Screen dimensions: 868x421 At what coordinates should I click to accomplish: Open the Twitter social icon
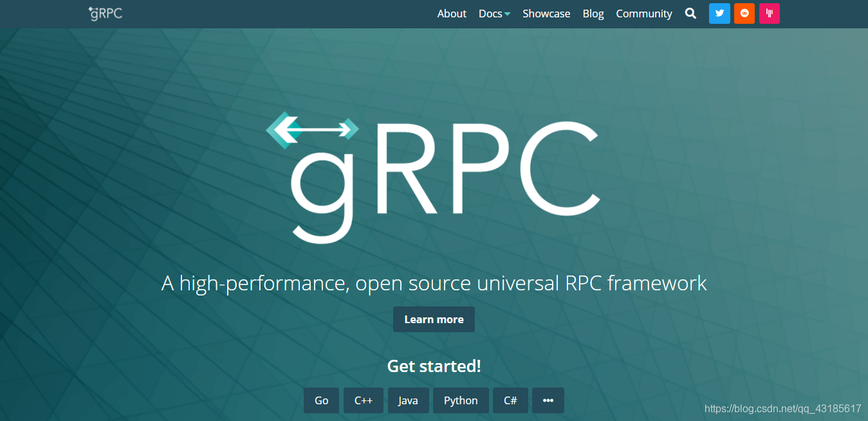pyautogui.click(x=719, y=14)
